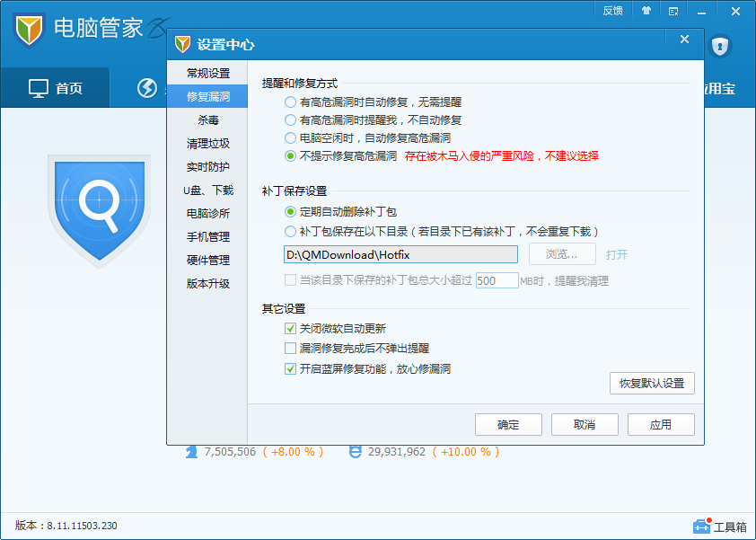The image size is (756, 540).
Task: Click the D:\QMDownload\Hotfix path field
Action: (400, 254)
